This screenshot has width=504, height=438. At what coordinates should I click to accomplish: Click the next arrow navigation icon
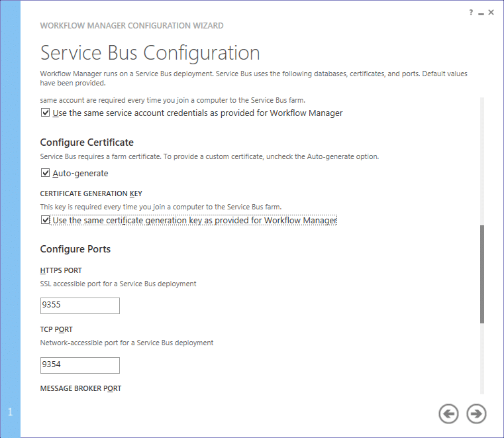tap(476, 413)
